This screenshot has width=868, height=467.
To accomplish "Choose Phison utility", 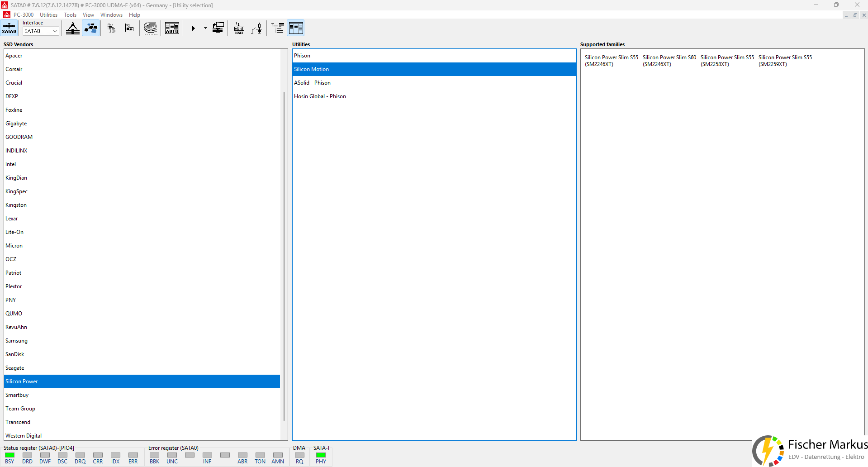I will point(434,56).
